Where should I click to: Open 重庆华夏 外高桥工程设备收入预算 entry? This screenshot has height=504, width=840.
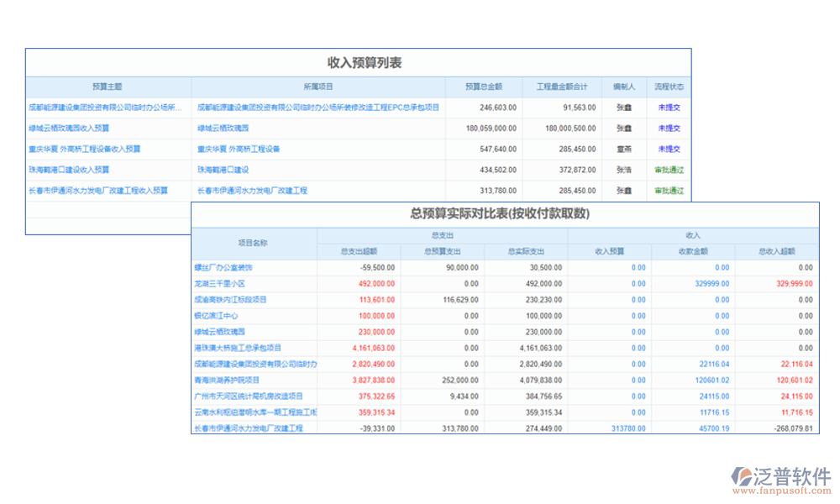[x=84, y=149]
